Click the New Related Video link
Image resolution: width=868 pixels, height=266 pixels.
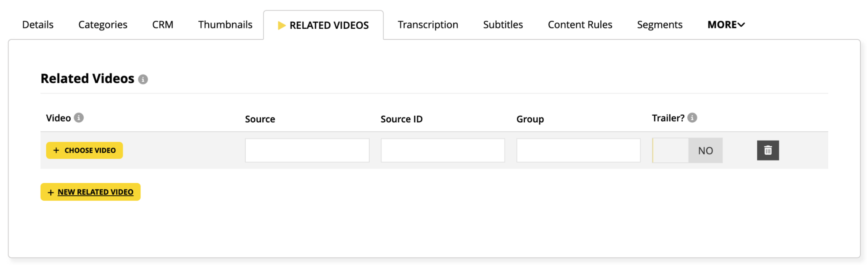click(95, 192)
